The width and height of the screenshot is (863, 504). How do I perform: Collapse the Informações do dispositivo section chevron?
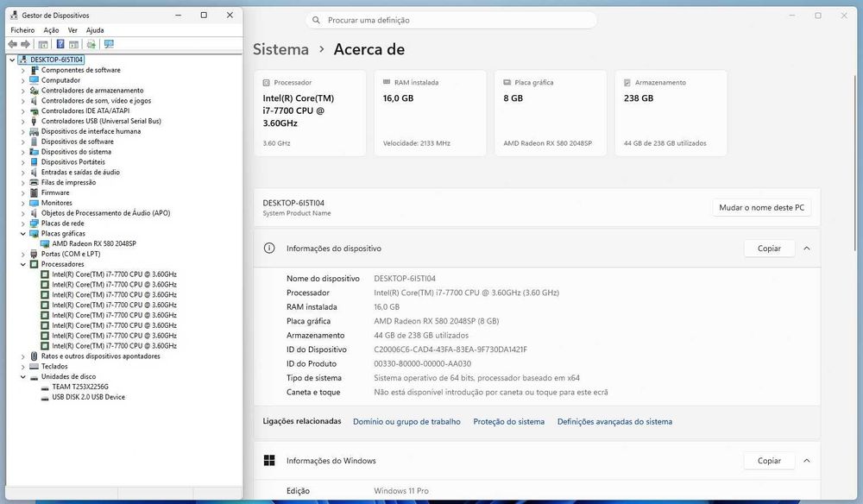point(806,249)
